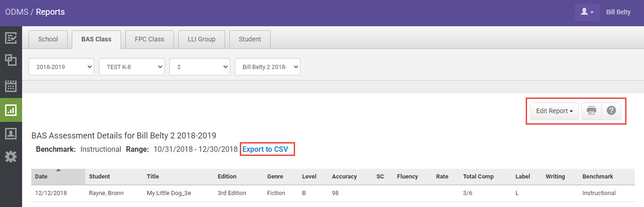The image size is (644, 207).
Task: Switch to the School tab
Action: point(48,39)
